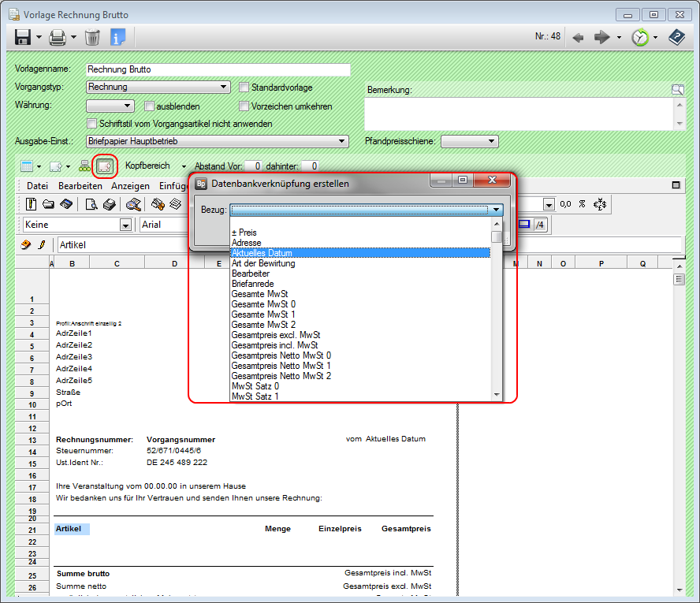The width and height of the screenshot is (700, 603).
Task: Go to previous record with left arrow
Action: pyautogui.click(x=578, y=37)
